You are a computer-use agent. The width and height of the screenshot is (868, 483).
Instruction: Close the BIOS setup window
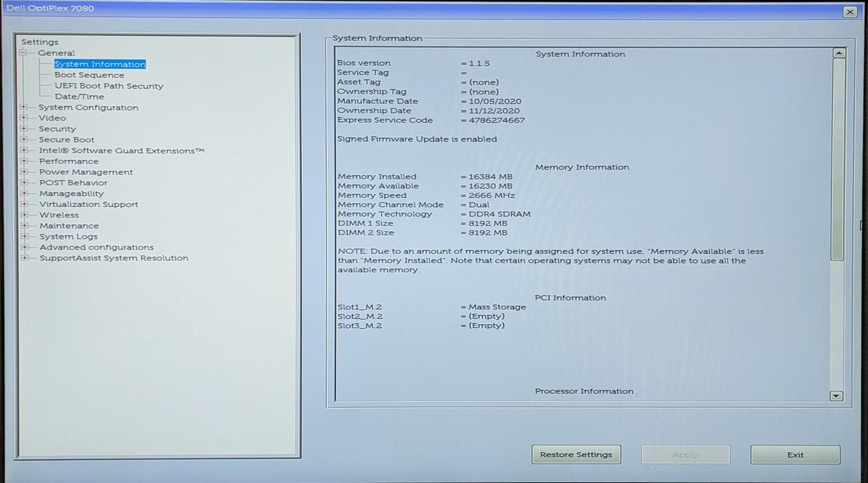(849, 12)
